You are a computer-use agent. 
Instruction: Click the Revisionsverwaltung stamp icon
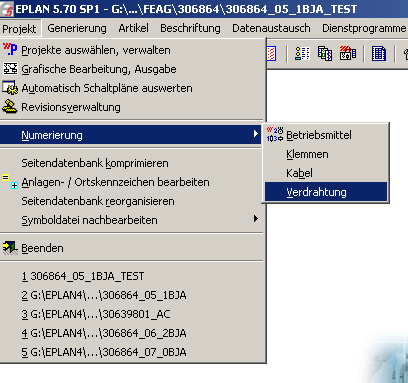(10, 107)
